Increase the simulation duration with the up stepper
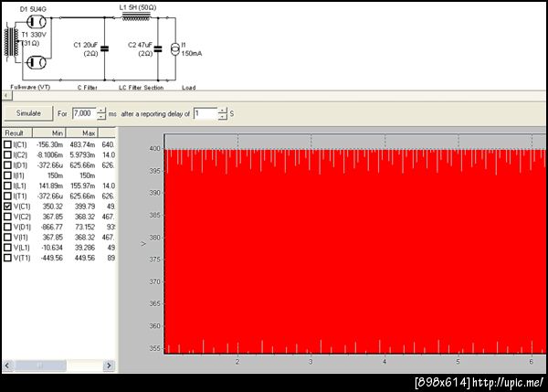This screenshot has width=548, height=392. tap(101, 111)
